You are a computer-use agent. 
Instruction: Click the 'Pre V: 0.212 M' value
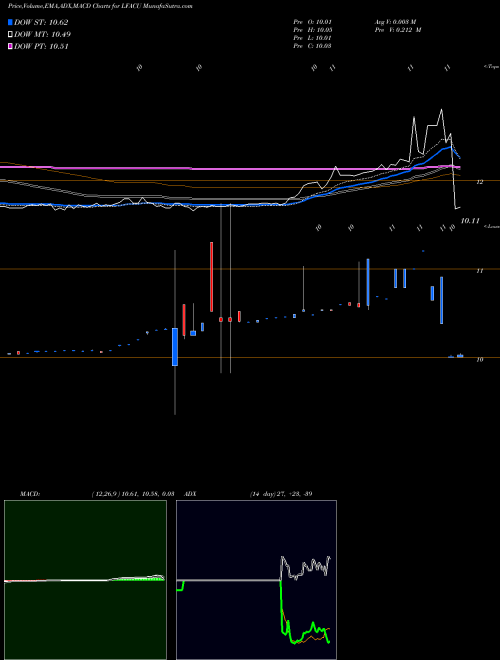coord(398,30)
